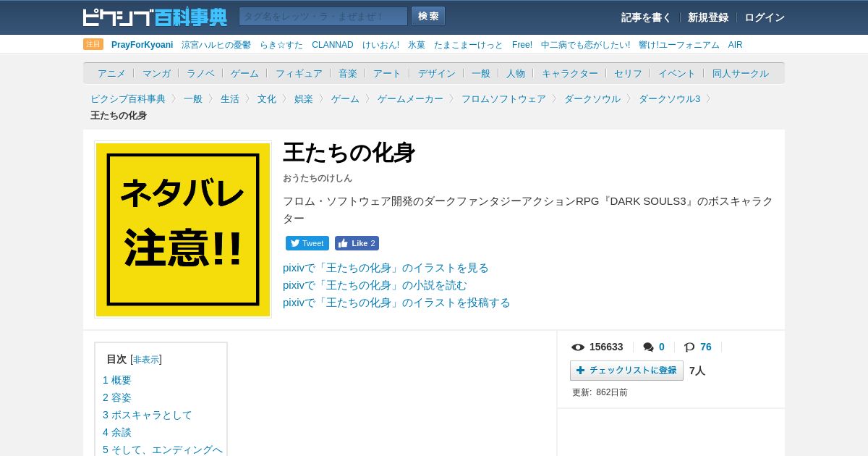Viewport: 868px width, 456px height.
Task: Open the 響け!ユーフォニアム trending tag
Action: pyautogui.click(x=679, y=45)
